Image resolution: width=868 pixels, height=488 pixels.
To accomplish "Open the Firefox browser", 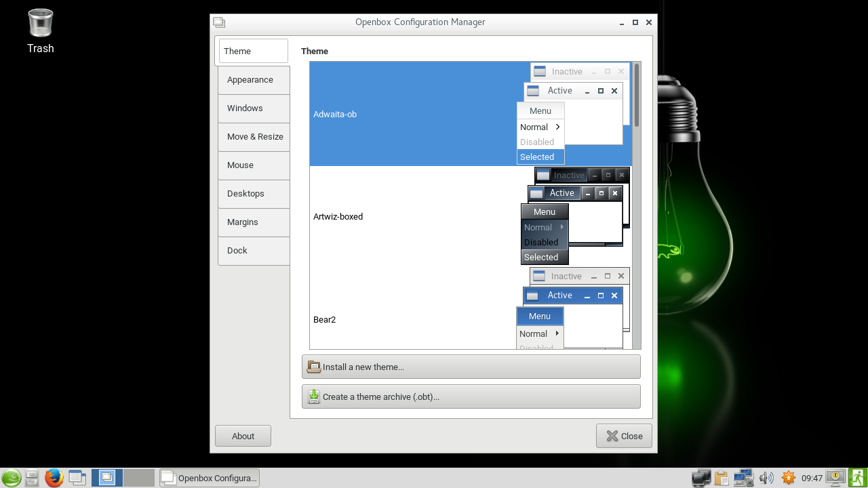I will [x=54, y=478].
